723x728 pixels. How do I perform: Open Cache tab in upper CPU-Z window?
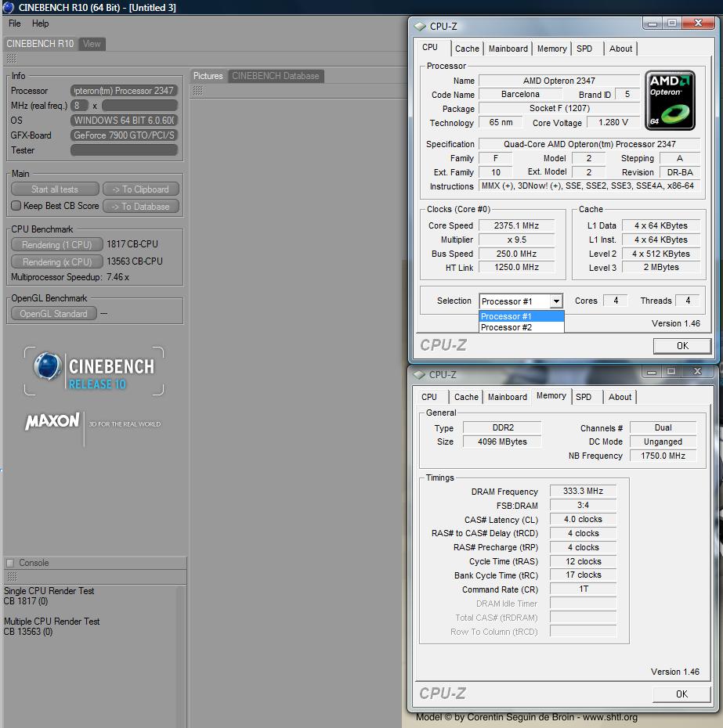[x=467, y=49]
